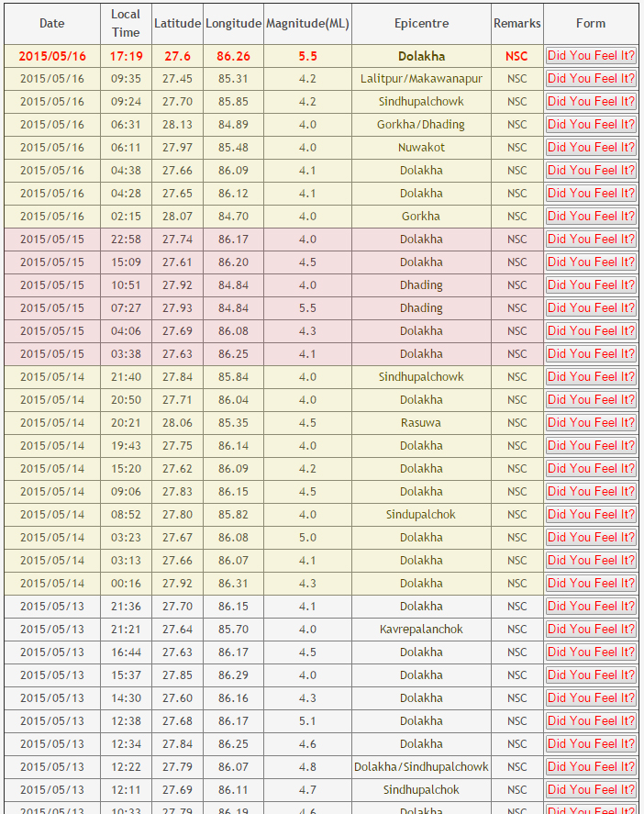Click the Date column header
Image resolution: width=644 pixels, height=814 pixels.
[x=52, y=24]
